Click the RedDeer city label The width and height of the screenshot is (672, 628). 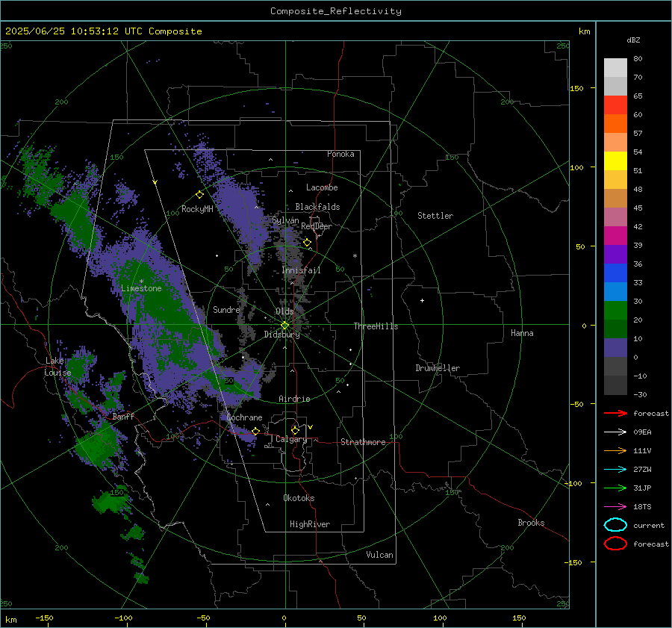[317, 226]
